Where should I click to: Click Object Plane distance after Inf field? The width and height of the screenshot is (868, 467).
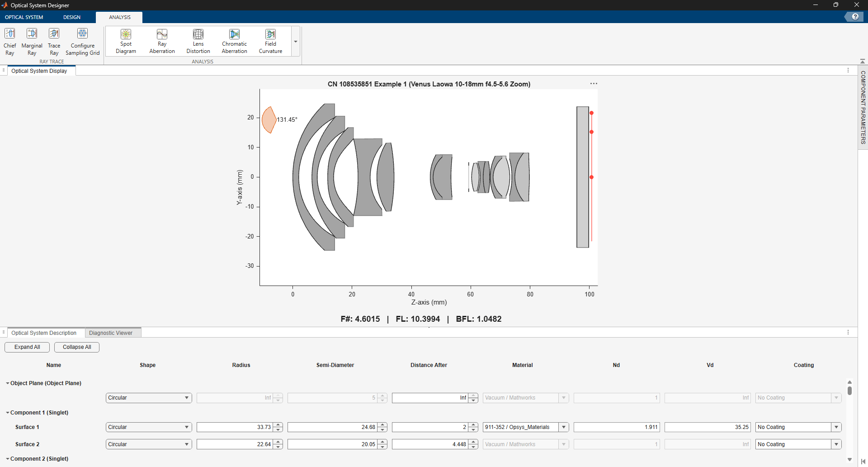pyautogui.click(x=430, y=398)
